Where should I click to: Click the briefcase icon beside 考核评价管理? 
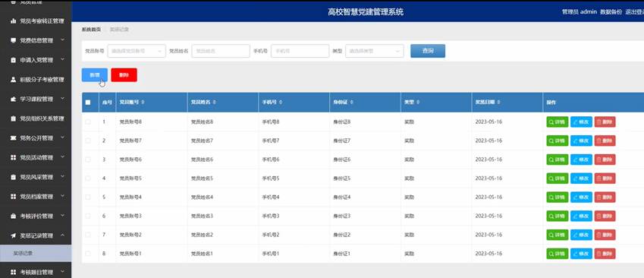(13, 216)
